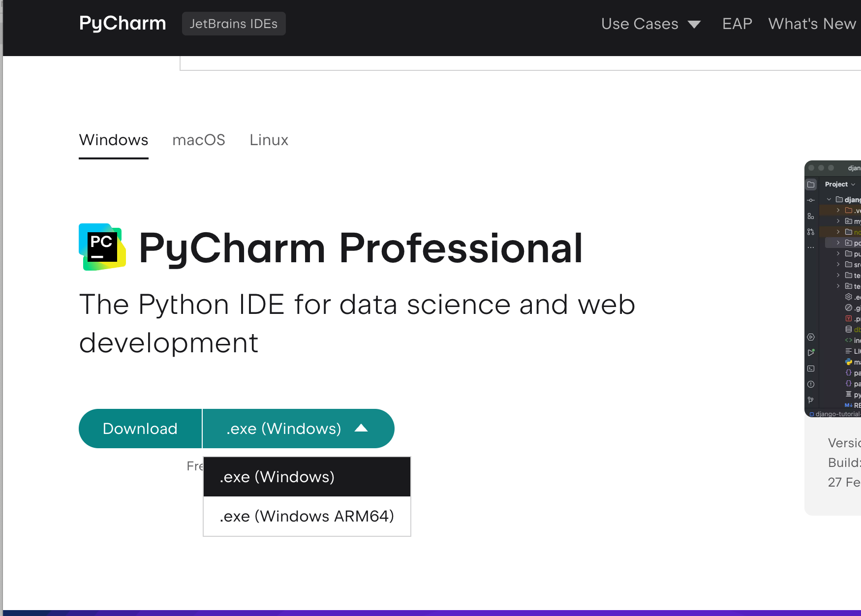Select the Windows platform tab

point(114,140)
